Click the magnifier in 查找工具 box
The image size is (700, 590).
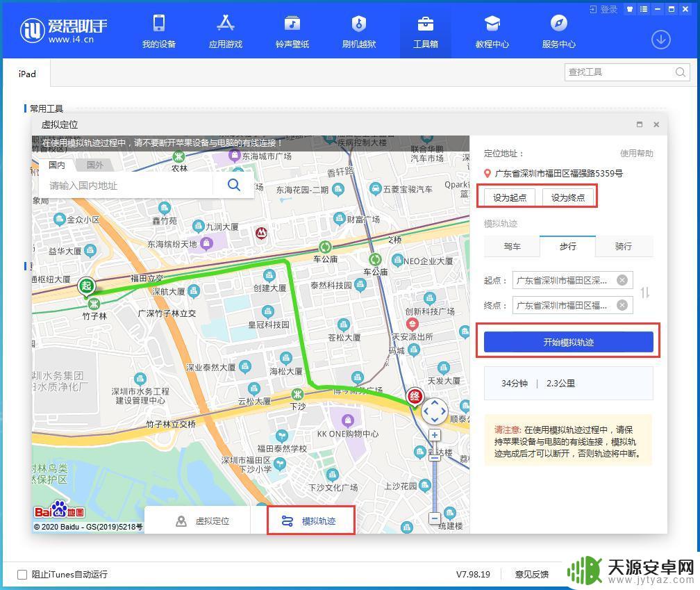tap(680, 72)
